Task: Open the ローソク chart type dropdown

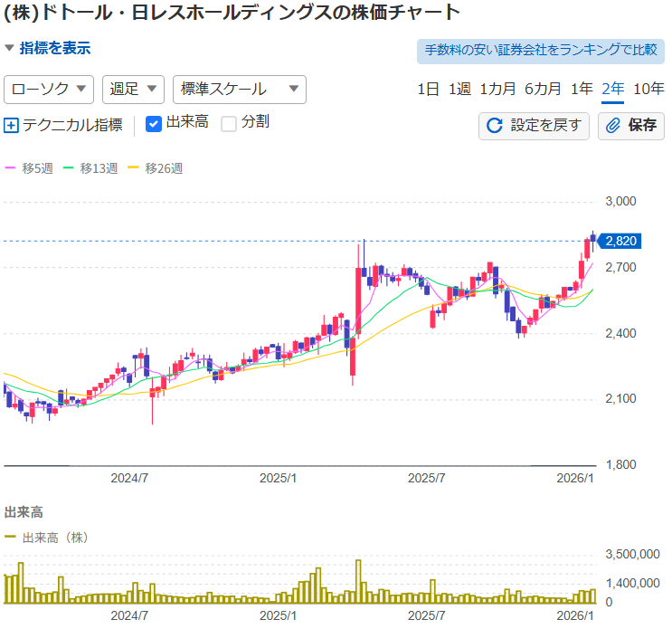Action: coord(50,89)
